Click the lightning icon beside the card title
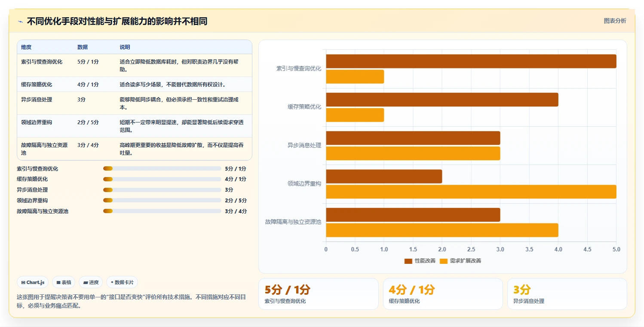 click(x=20, y=21)
